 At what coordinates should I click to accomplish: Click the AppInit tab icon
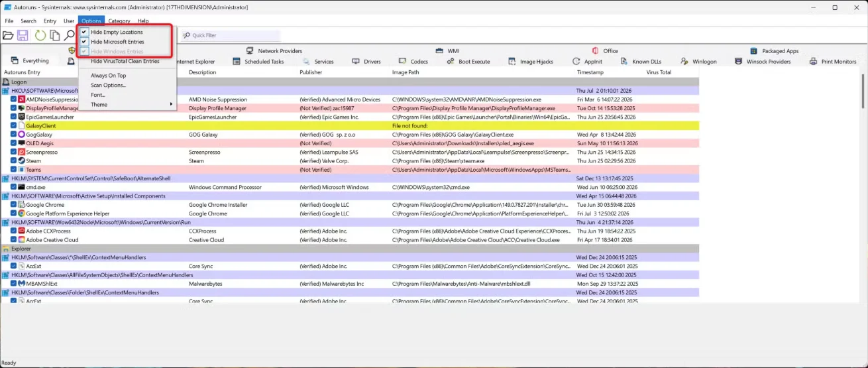[576, 61]
